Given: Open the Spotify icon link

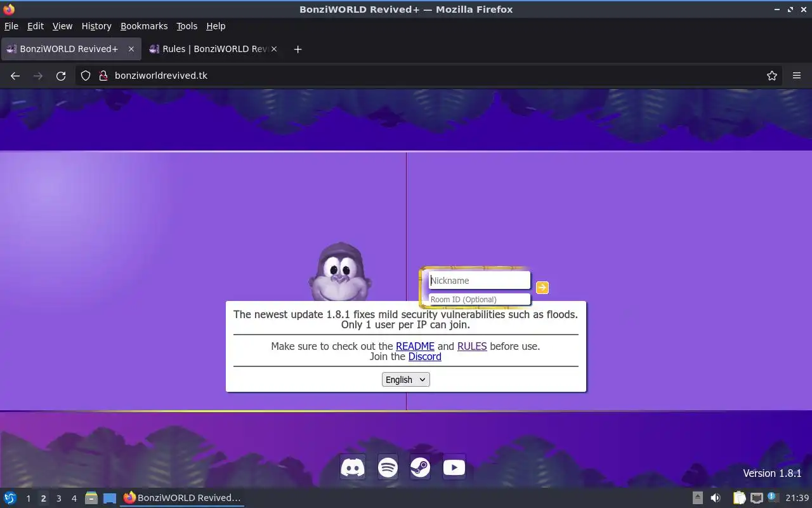Looking at the screenshot, I should coord(388,468).
